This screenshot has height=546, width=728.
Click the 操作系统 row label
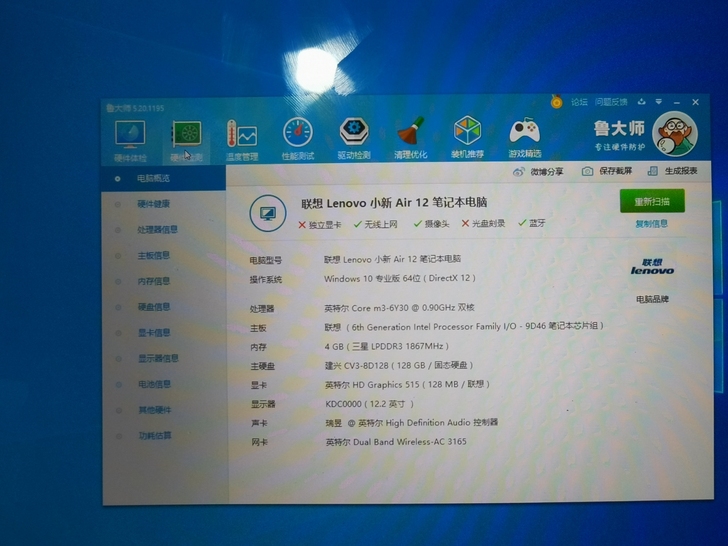point(266,280)
